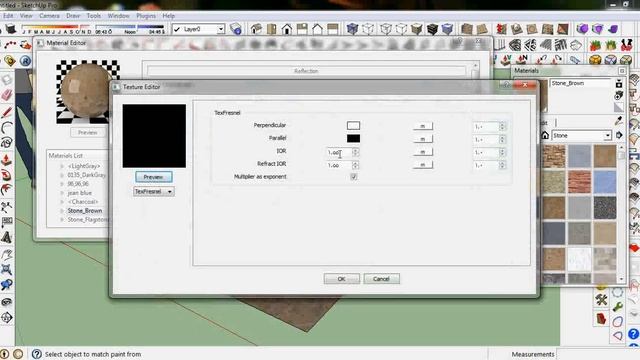
Task: Click OK in the Texture Editor
Action: pos(342,279)
